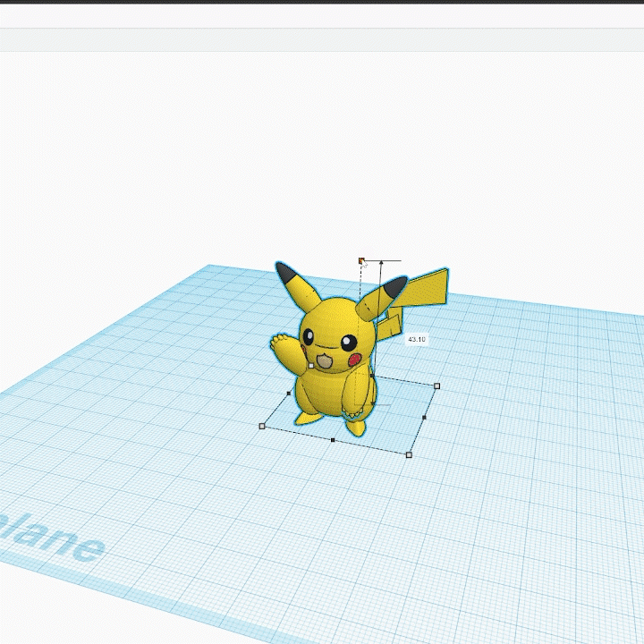Click white corner handle beside Pikachu's mouth
644x644 pixels.
click(x=311, y=366)
